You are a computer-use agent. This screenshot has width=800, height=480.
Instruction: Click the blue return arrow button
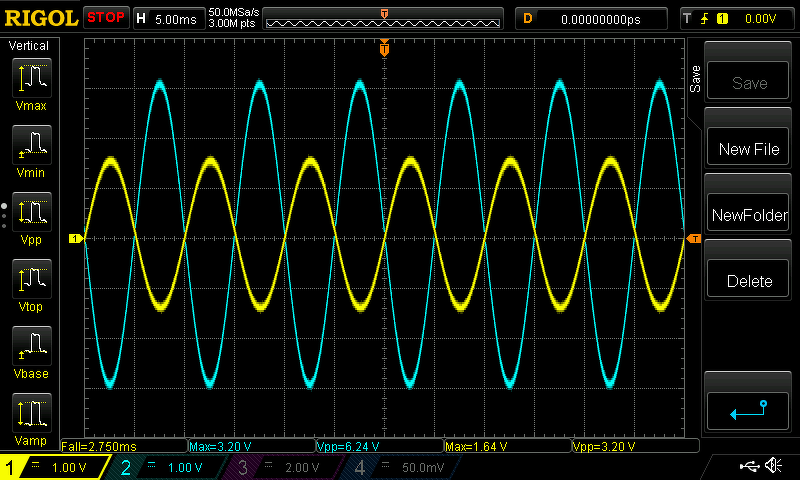pos(748,411)
